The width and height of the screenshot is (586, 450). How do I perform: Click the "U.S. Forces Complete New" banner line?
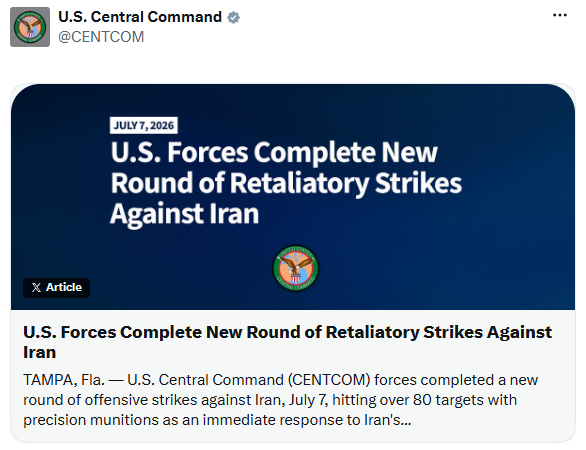pos(274,152)
